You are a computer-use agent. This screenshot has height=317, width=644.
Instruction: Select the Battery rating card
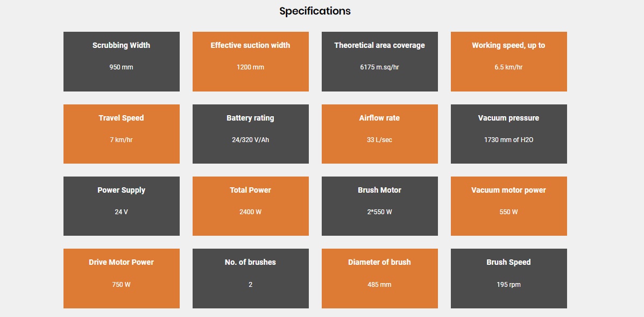(x=250, y=134)
